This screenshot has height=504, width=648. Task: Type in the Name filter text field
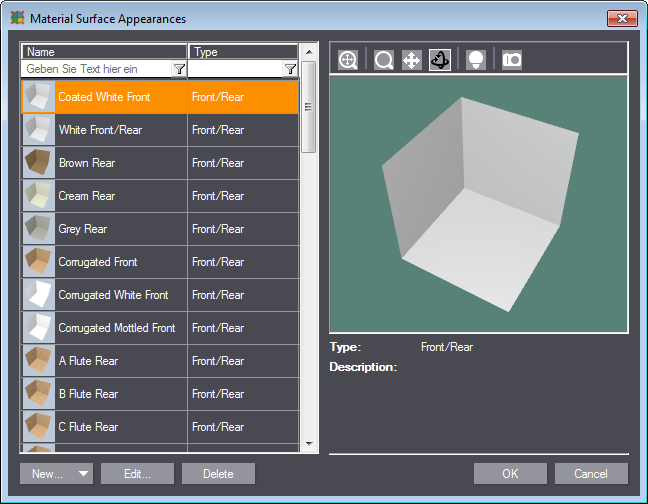click(x=96, y=69)
